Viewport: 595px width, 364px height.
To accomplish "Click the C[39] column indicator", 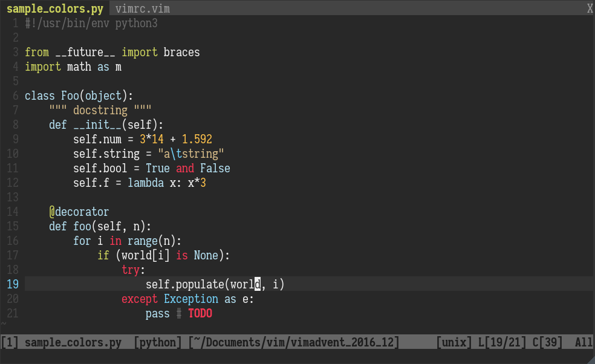I will (546, 342).
